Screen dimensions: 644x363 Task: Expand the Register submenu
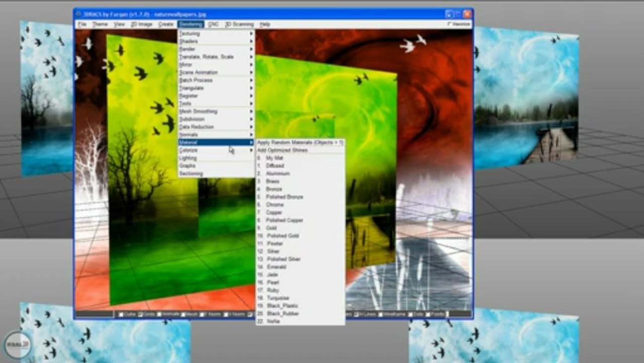click(x=216, y=96)
